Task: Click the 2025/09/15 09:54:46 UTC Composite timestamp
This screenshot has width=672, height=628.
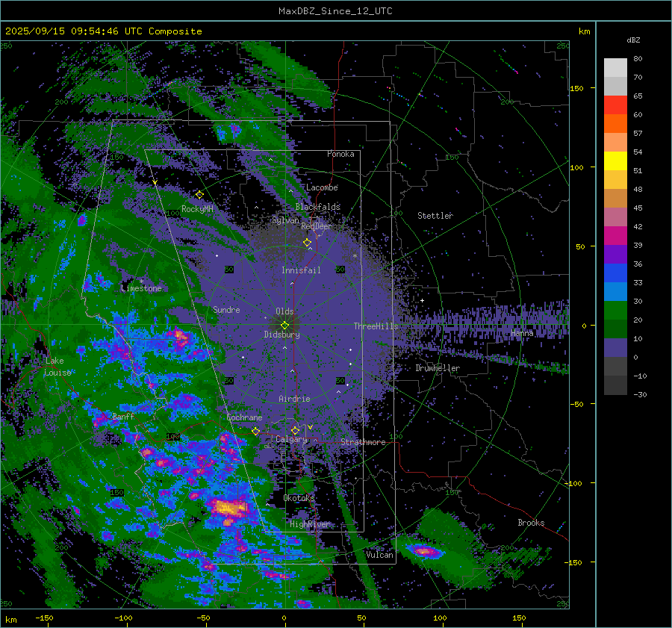Action: [x=103, y=31]
